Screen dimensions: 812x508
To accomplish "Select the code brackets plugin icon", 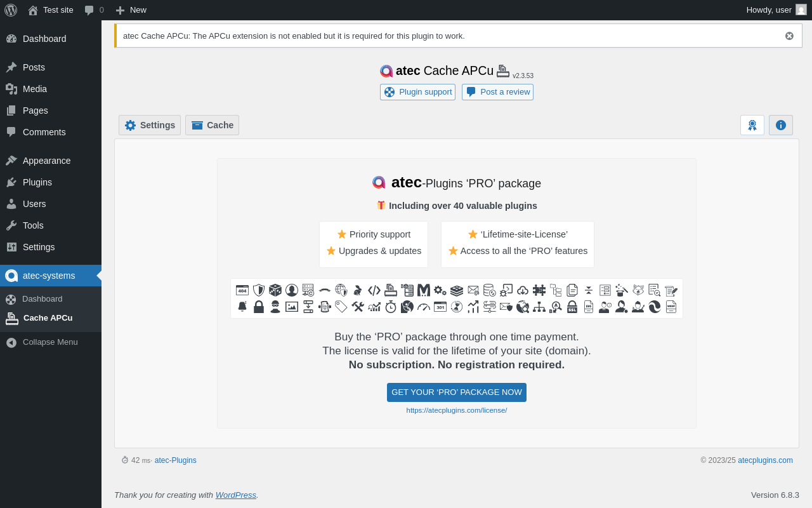I will pyautogui.click(x=374, y=290).
